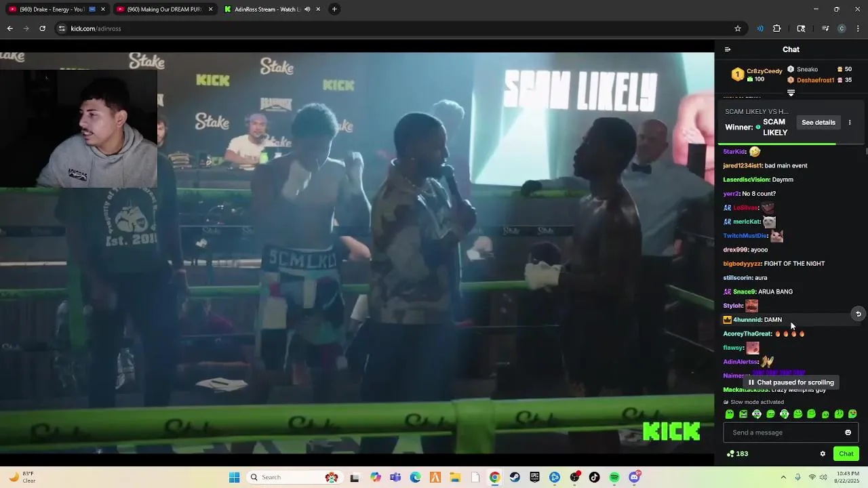Open Microsoft Teams from the taskbar
This screenshot has height=488, width=868.
(x=395, y=477)
